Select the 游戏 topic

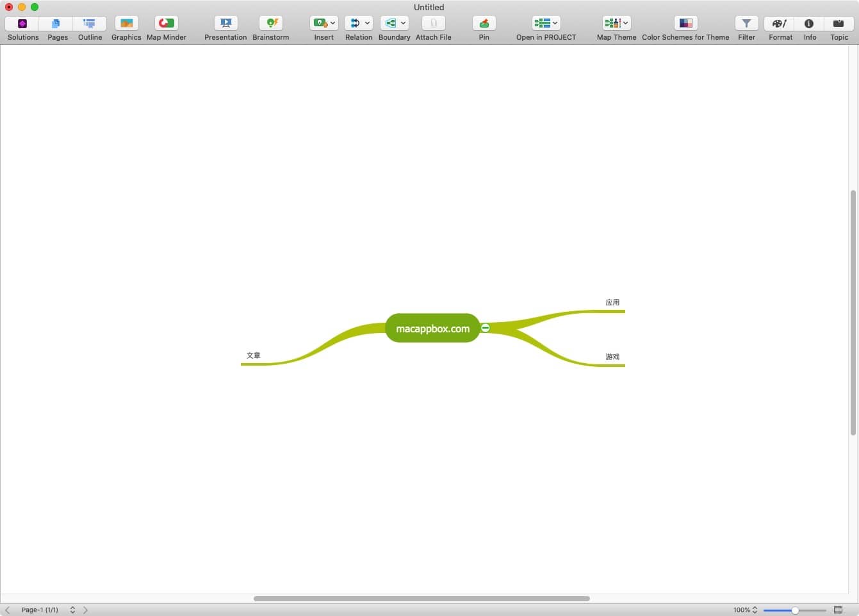612,357
